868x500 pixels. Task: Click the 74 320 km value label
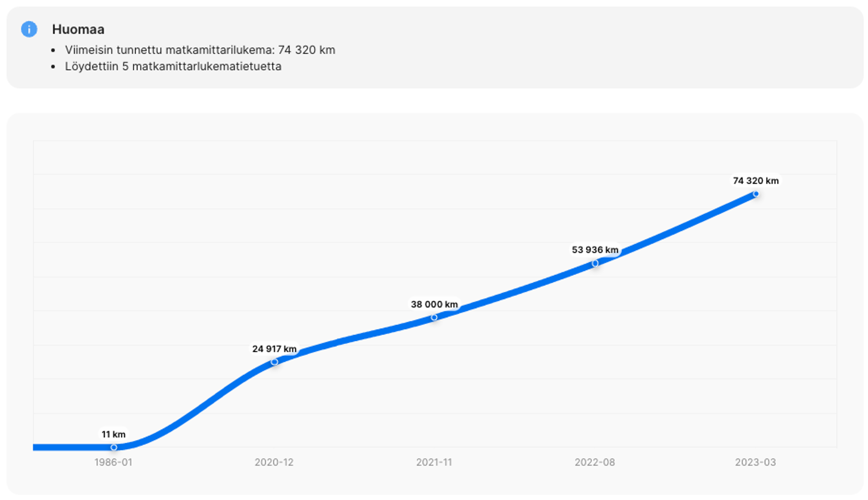[755, 181]
